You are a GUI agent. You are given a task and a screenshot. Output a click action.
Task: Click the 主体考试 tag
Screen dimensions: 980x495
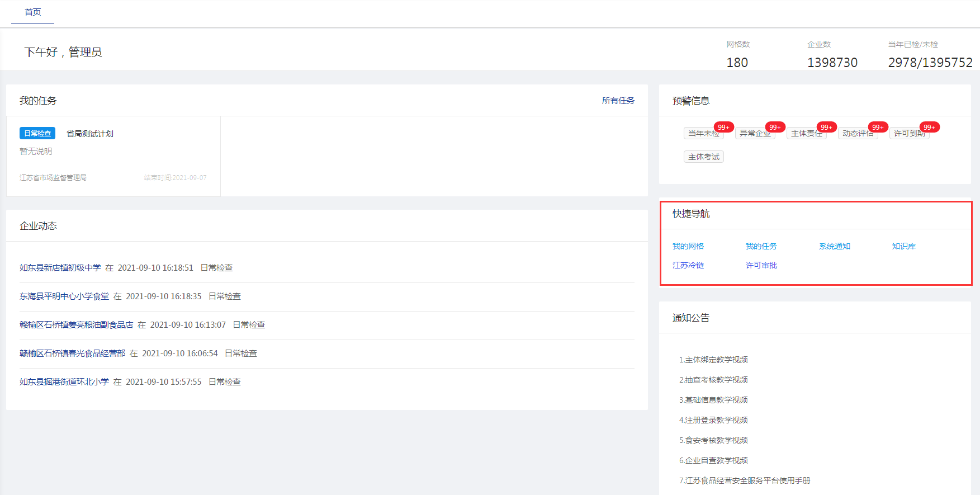pyautogui.click(x=703, y=157)
